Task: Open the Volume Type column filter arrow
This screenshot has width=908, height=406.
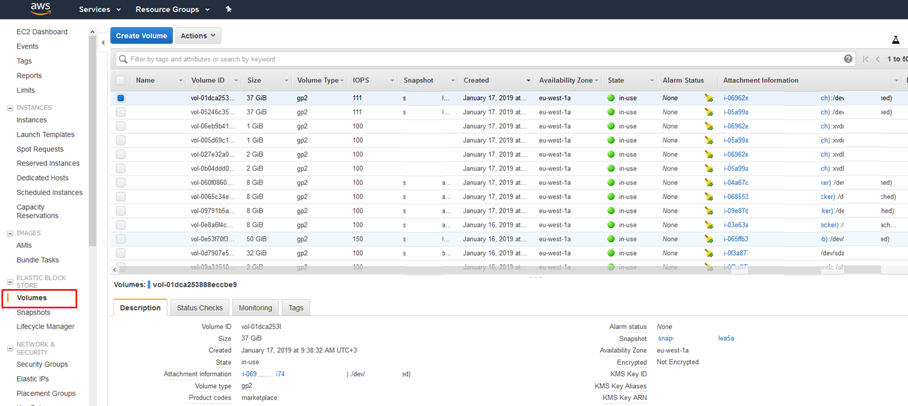Action: point(342,81)
